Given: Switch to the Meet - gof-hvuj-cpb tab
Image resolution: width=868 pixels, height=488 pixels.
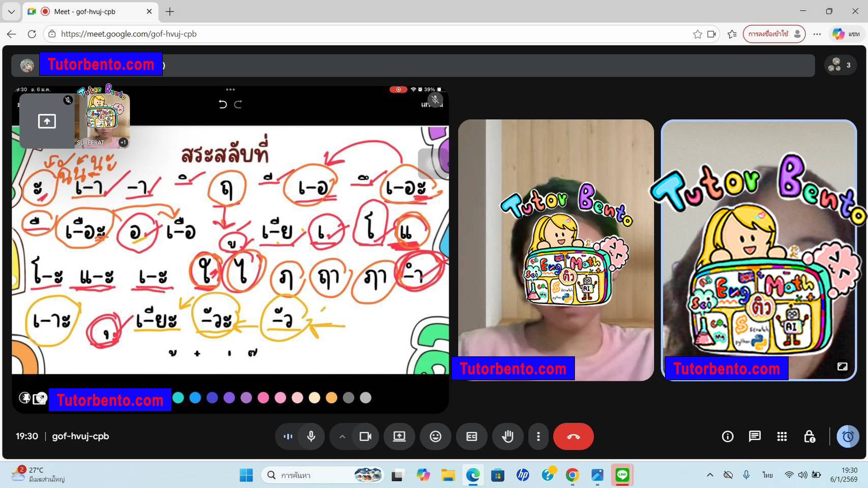Looking at the screenshot, I should (x=86, y=11).
